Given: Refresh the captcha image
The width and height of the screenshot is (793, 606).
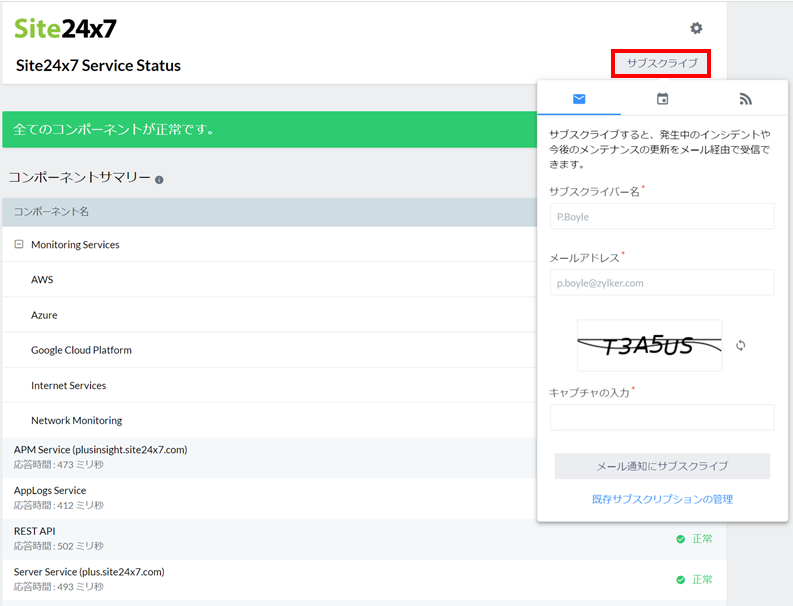Looking at the screenshot, I should coord(741,345).
